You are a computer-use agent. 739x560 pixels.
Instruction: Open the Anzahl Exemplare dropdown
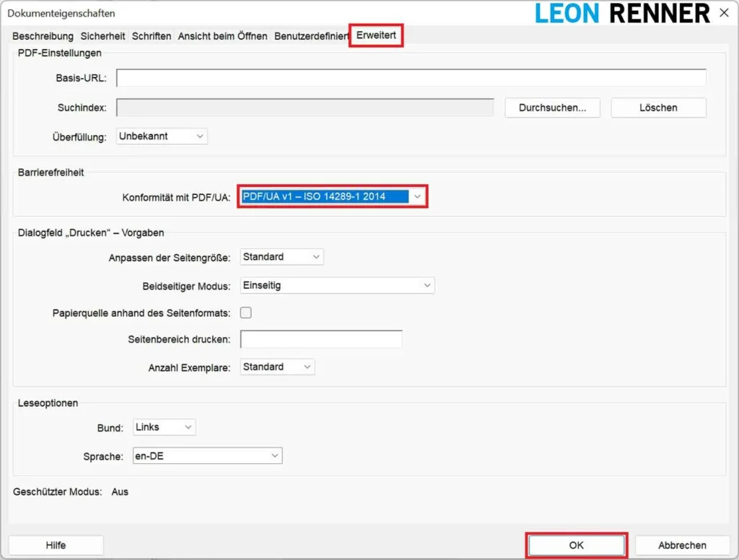coord(277,367)
